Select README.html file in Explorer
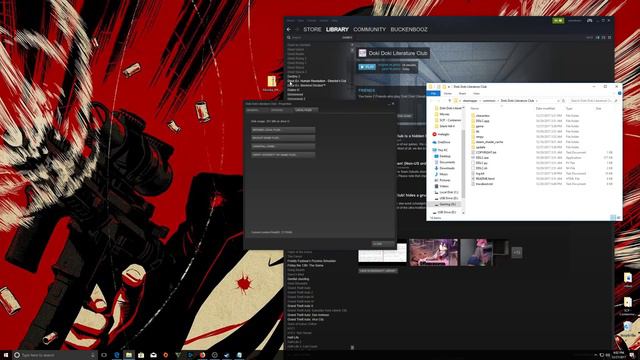 [x=483, y=179]
